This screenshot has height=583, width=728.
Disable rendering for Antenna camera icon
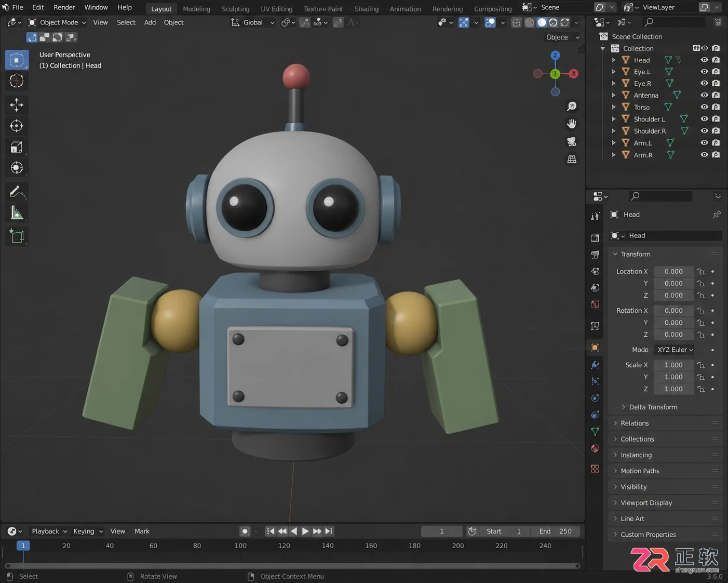coord(716,95)
